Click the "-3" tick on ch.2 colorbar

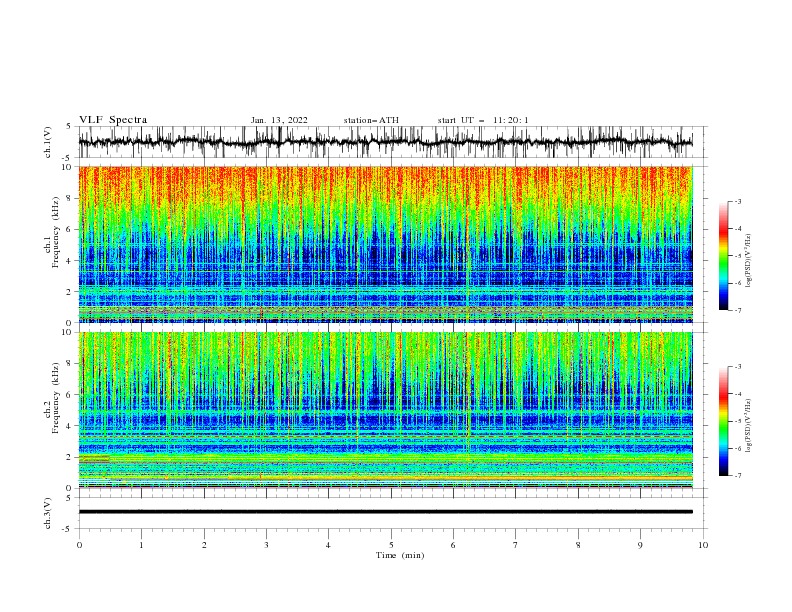(738, 367)
